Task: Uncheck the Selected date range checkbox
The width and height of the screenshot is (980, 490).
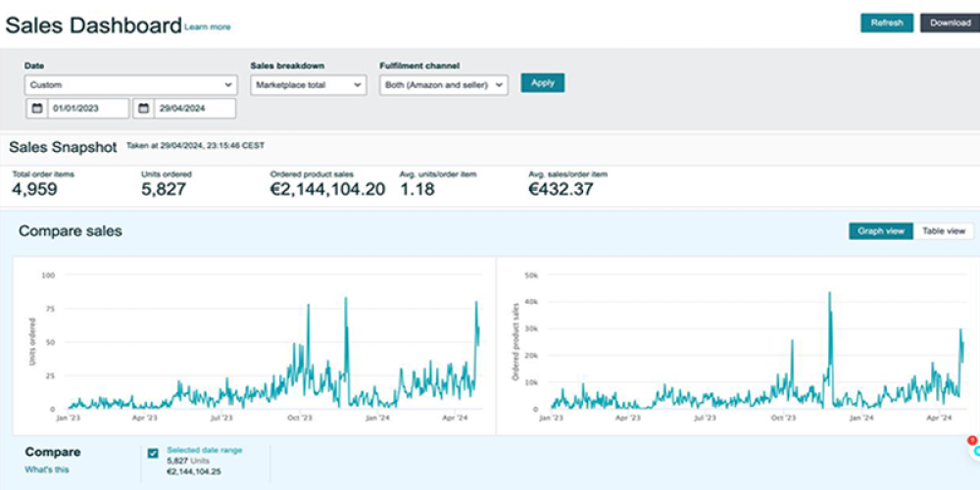Action: 153,453
